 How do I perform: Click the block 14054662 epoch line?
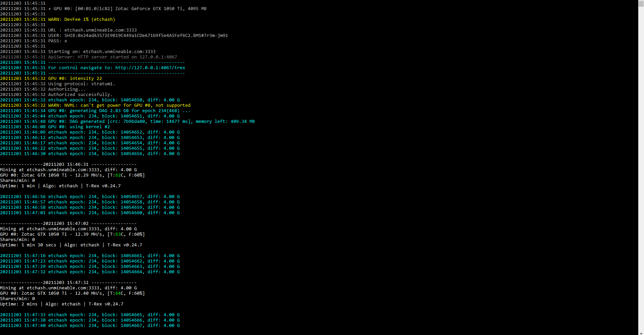click(90, 261)
